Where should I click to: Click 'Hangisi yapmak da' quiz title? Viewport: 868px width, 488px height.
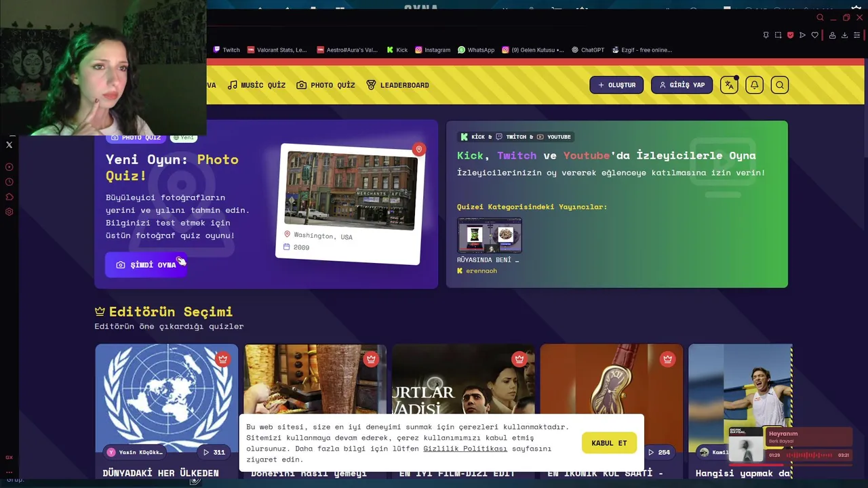(x=743, y=473)
